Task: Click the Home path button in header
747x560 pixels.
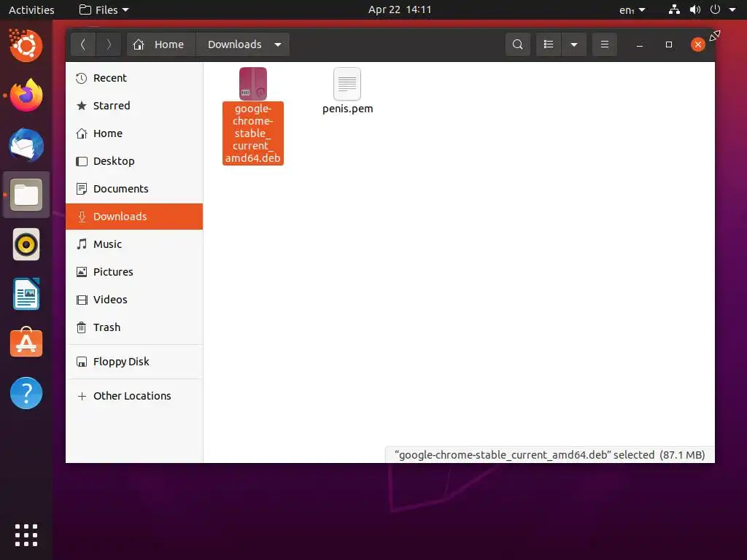Action: (x=161, y=44)
